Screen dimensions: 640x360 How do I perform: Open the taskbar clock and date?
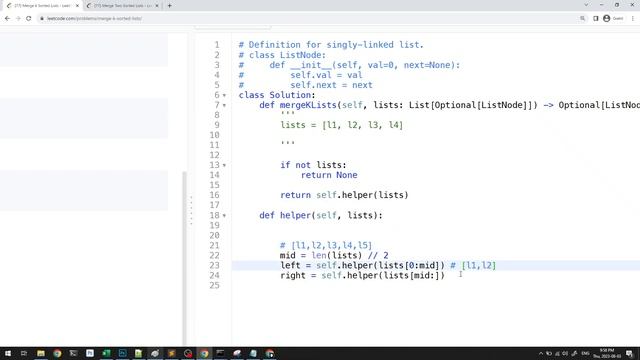click(x=607, y=353)
